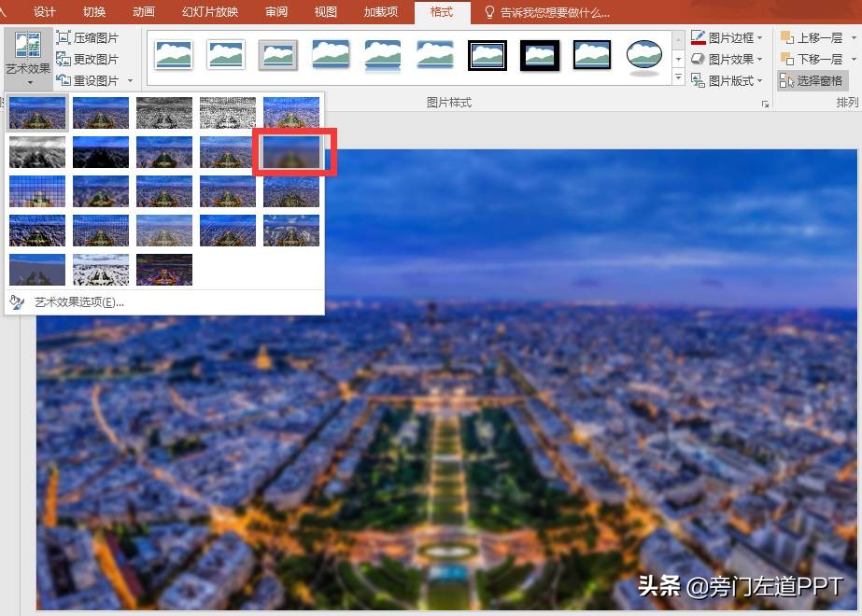Select the third effect in fourth row
The image size is (862, 616).
pos(163,231)
